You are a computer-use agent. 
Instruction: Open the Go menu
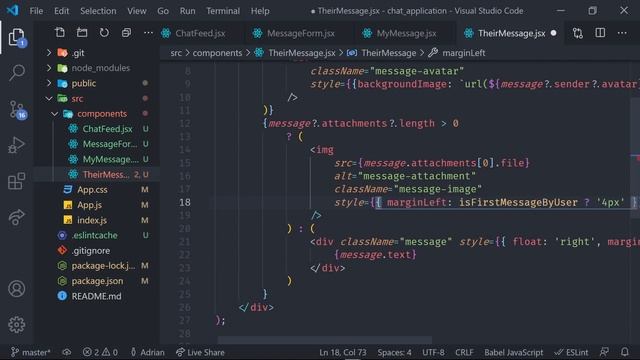point(163,11)
